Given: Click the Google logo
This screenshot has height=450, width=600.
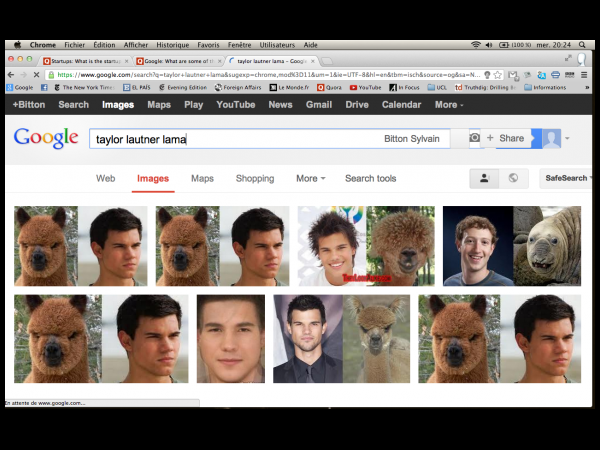Looking at the screenshot, I should 46,138.
